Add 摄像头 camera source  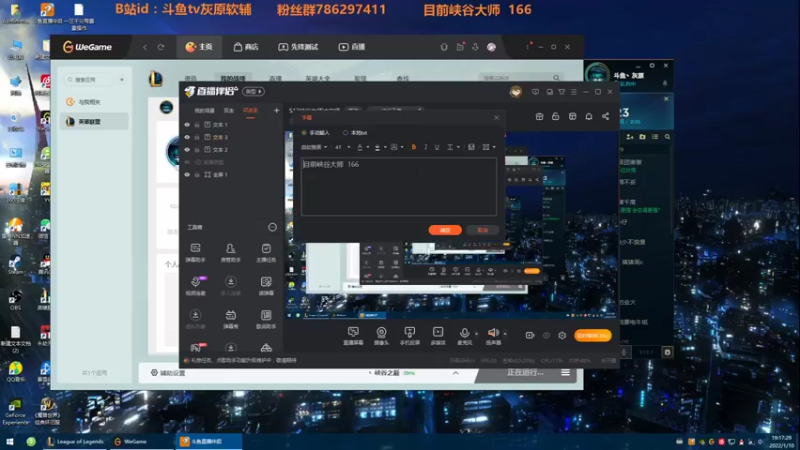pyautogui.click(x=381, y=336)
